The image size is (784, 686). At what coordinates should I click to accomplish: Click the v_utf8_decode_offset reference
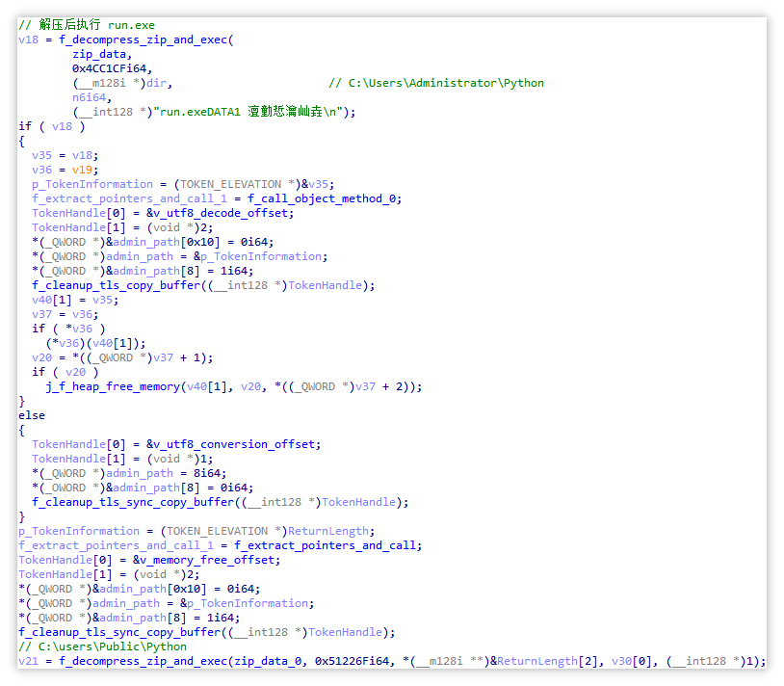tap(221, 214)
